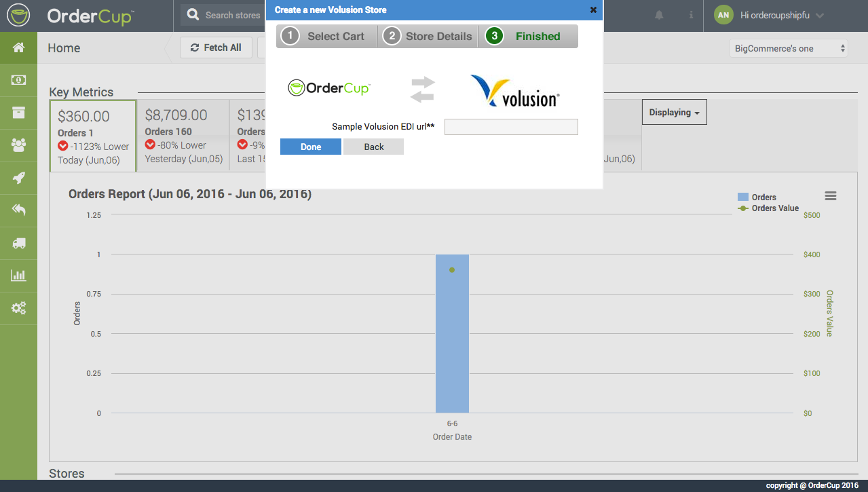Screen dimensions: 868x492
Task: Click the red down arrow beside -1123% Lower
Action: [x=63, y=147]
